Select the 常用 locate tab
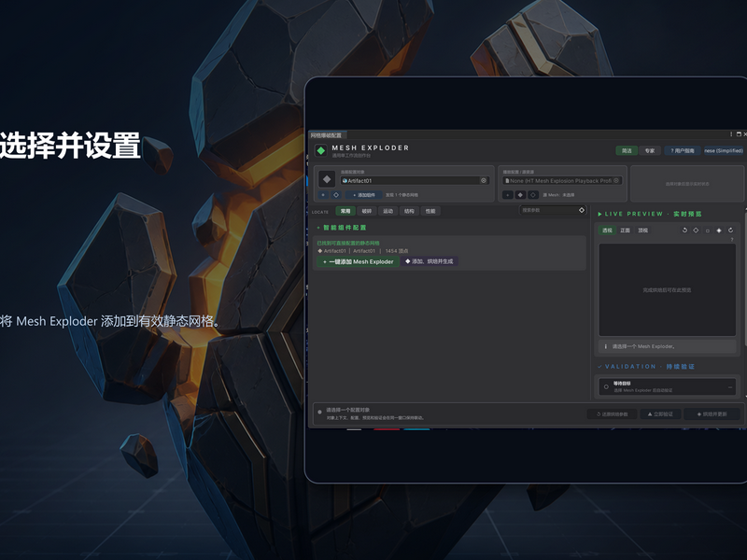747x560 pixels. tap(345, 211)
